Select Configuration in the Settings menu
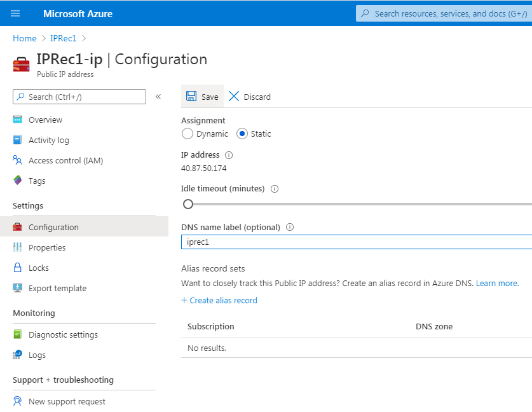The image size is (532, 412). click(x=53, y=226)
